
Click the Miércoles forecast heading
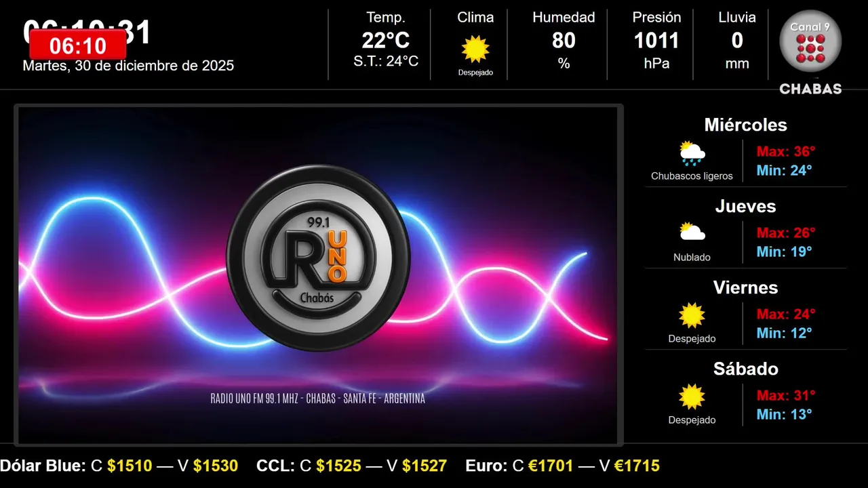745,125
